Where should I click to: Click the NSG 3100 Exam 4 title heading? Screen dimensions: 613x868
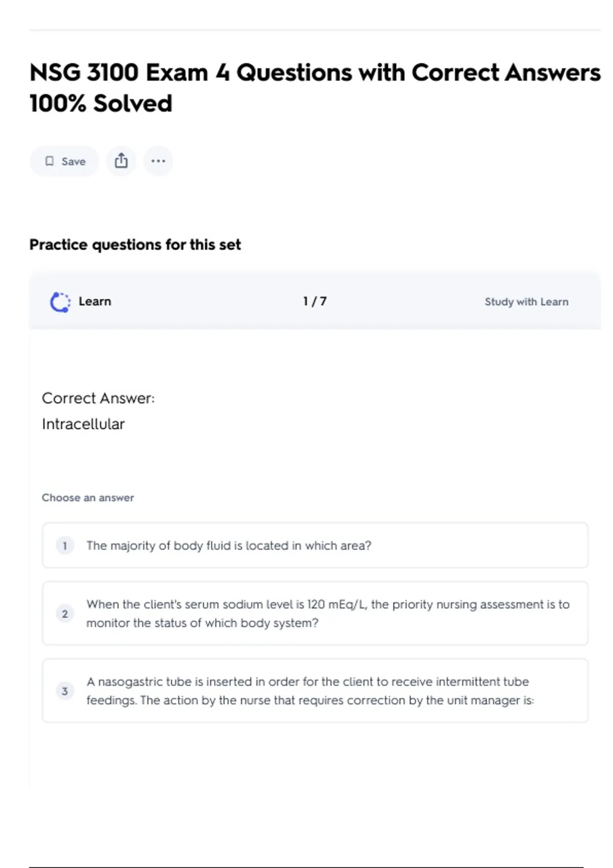[x=315, y=73]
